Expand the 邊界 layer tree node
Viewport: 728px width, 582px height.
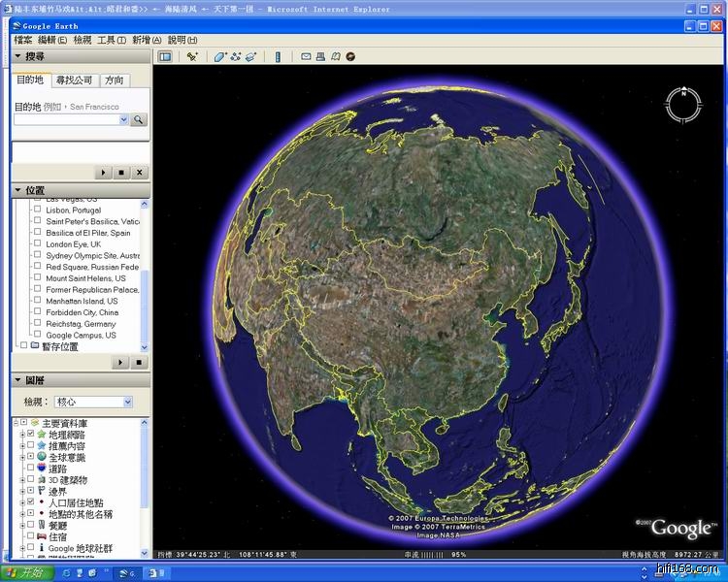point(20,491)
